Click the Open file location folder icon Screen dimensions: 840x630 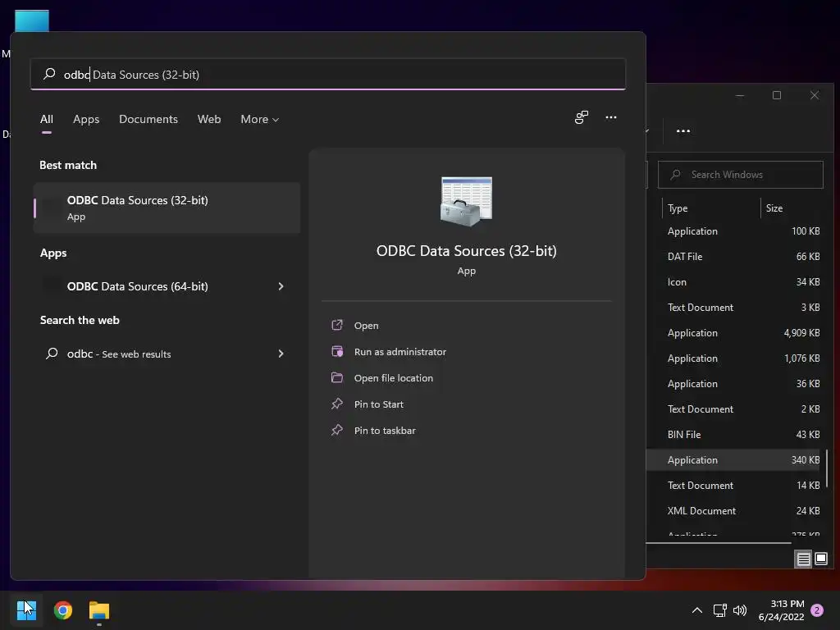click(x=337, y=377)
